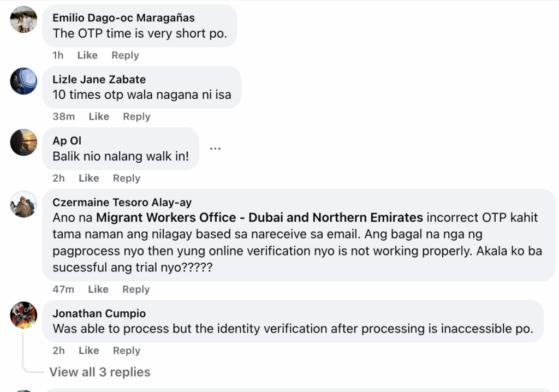Like Czermaine Tesoro Alay-ay's comment
Image resolution: width=559 pixels, height=392 pixels.
tap(98, 289)
